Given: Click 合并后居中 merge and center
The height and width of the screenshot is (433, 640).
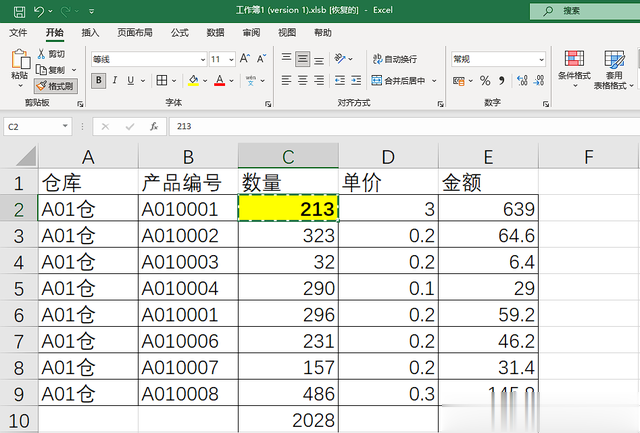Looking at the screenshot, I should point(399,81).
